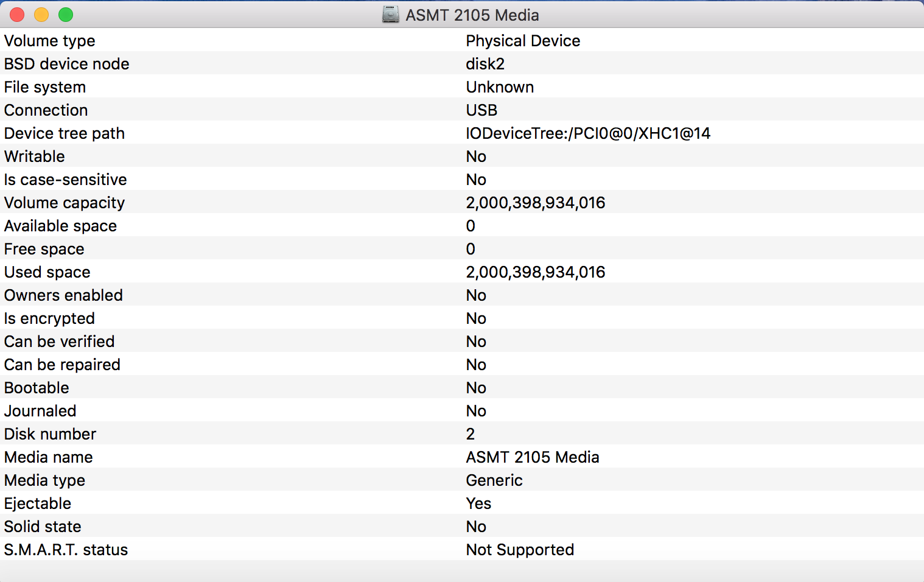Click the "Bootable" row label
Image resolution: width=924 pixels, height=582 pixels.
[x=37, y=388]
